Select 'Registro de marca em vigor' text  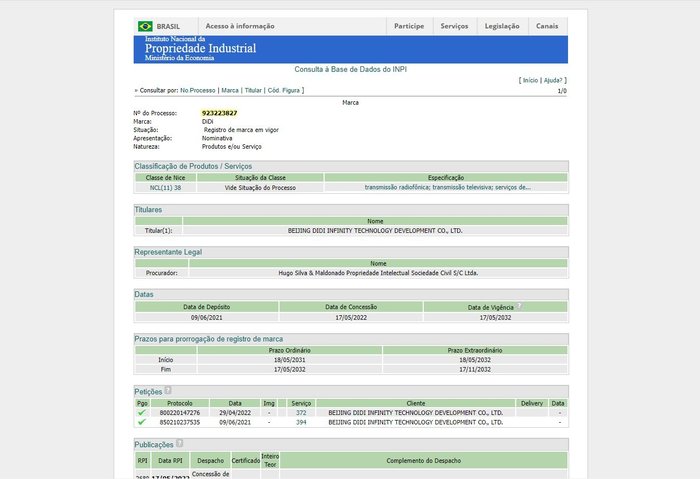point(241,130)
